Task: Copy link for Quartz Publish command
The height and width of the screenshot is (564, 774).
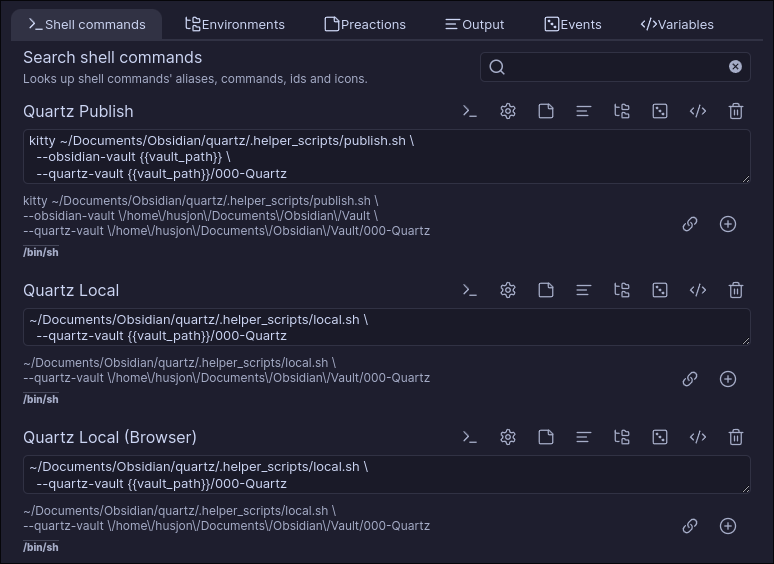Action: coord(690,224)
